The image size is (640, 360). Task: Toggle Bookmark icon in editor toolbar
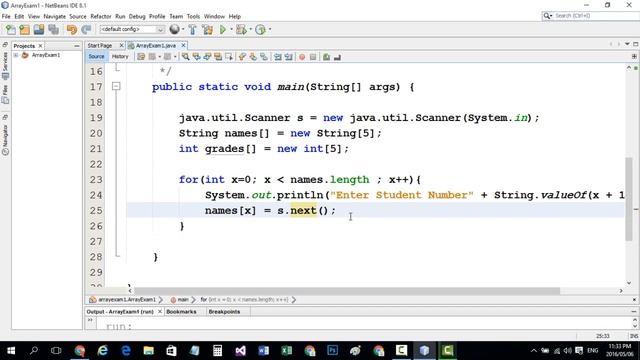click(x=264, y=57)
